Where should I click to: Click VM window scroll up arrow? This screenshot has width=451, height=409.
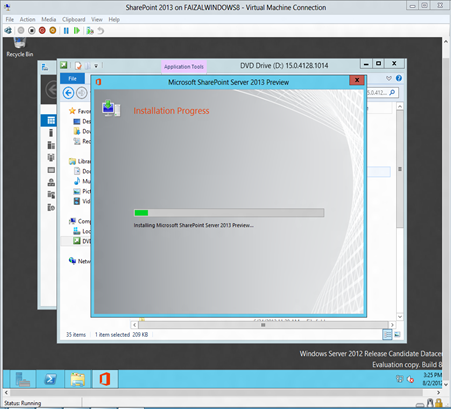pos(446,41)
